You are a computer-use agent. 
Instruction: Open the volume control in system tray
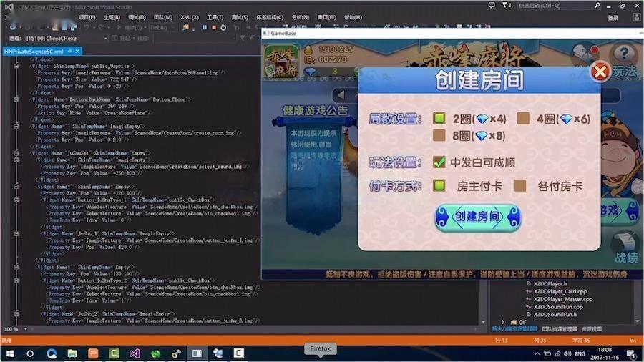pos(567,353)
